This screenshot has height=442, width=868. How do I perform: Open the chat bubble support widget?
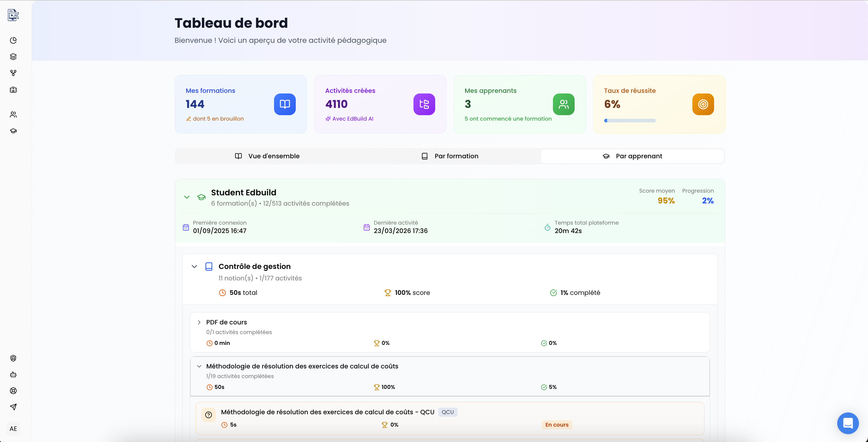[x=848, y=423]
